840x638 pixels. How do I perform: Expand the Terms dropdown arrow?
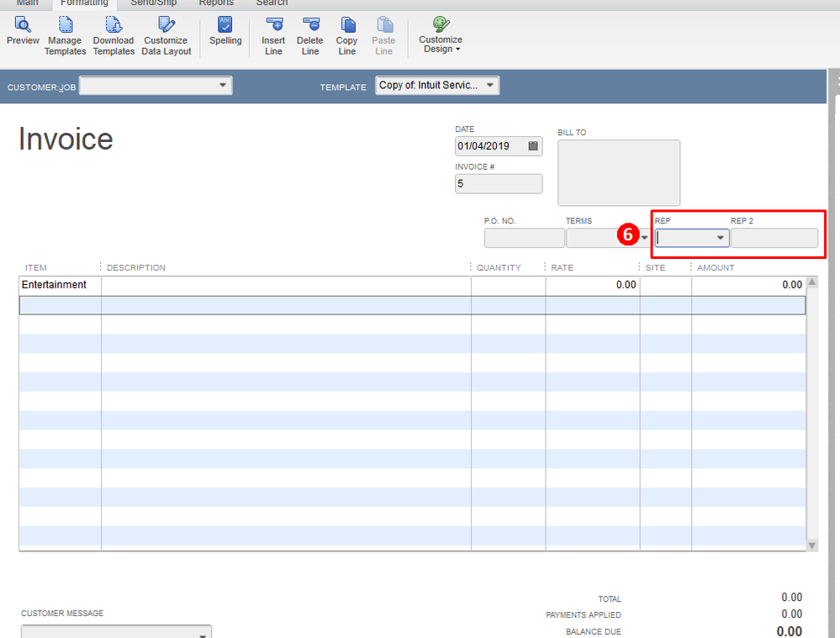click(644, 238)
